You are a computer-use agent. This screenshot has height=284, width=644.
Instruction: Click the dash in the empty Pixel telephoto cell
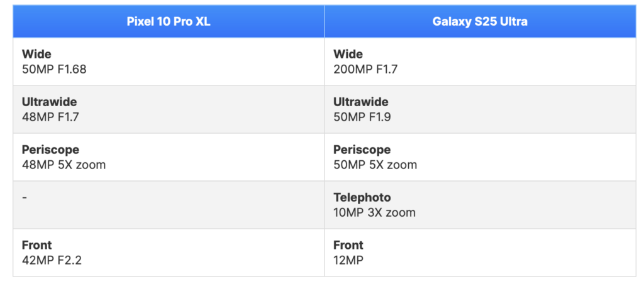point(25,198)
